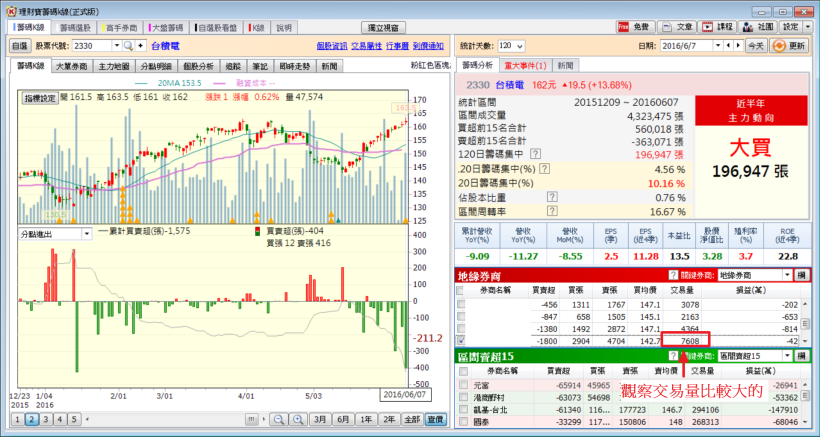Screen dimensions: 820x437
Task: Check the box for the -1380 row
Action: 461,329
